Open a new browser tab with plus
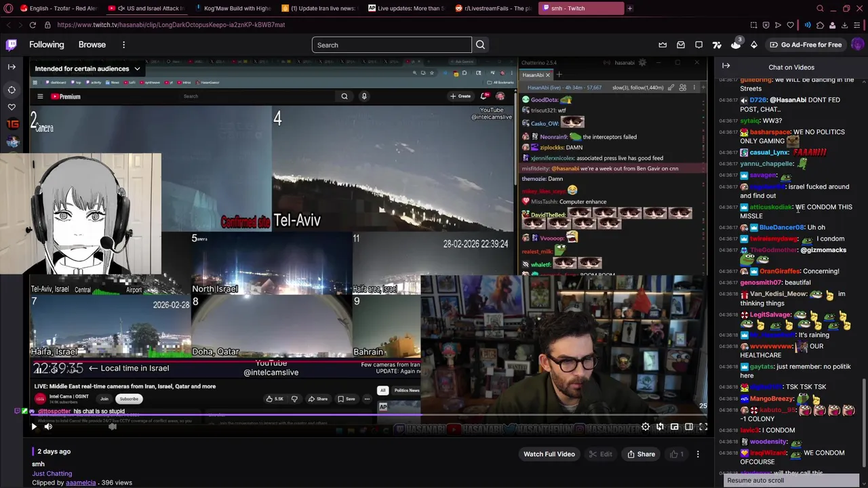Screen dimensions: 868x488 (x=630, y=8)
